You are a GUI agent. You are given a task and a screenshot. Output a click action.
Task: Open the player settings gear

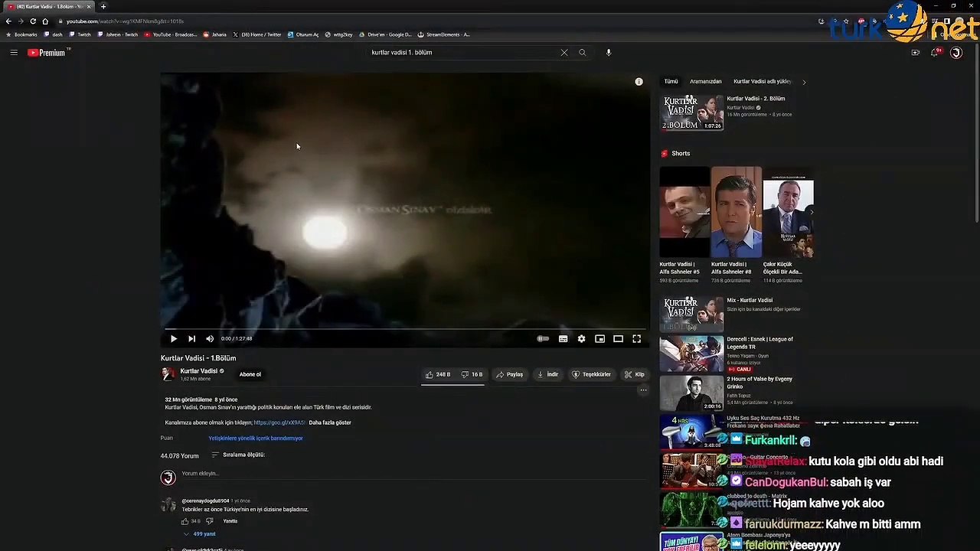pyautogui.click(x=581, y=339)
